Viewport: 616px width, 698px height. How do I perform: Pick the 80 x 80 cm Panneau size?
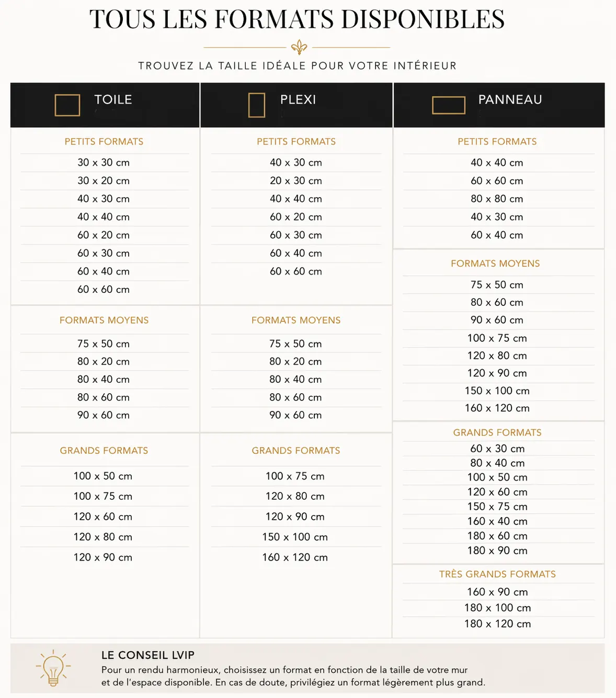click(497, 199)
